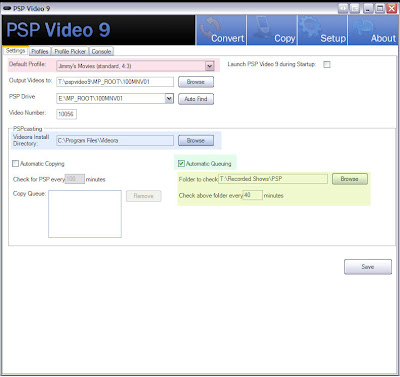This screenshot has height=377, width=400.
Task: Switch to the Profiles tab
Action: click(40, 51)
